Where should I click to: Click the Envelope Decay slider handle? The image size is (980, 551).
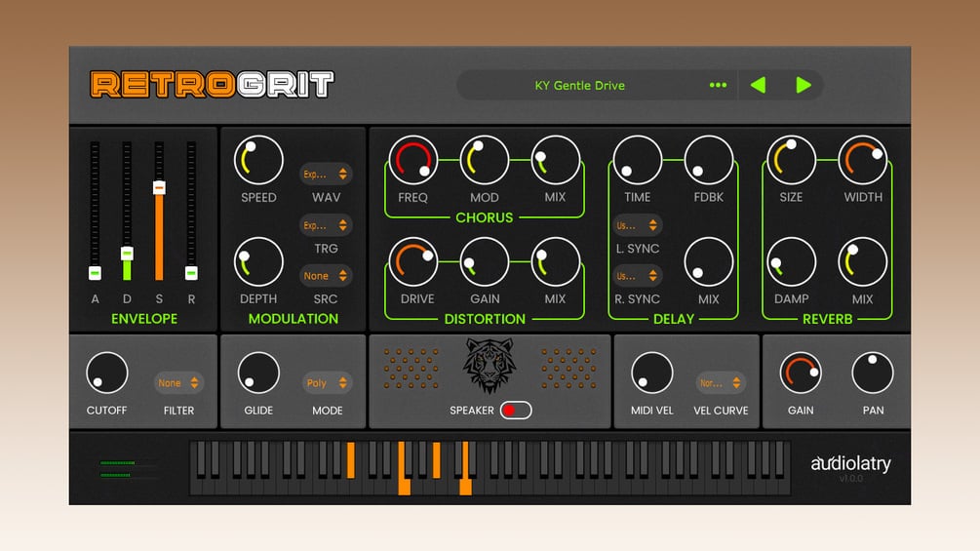click(x=127, y=254)
